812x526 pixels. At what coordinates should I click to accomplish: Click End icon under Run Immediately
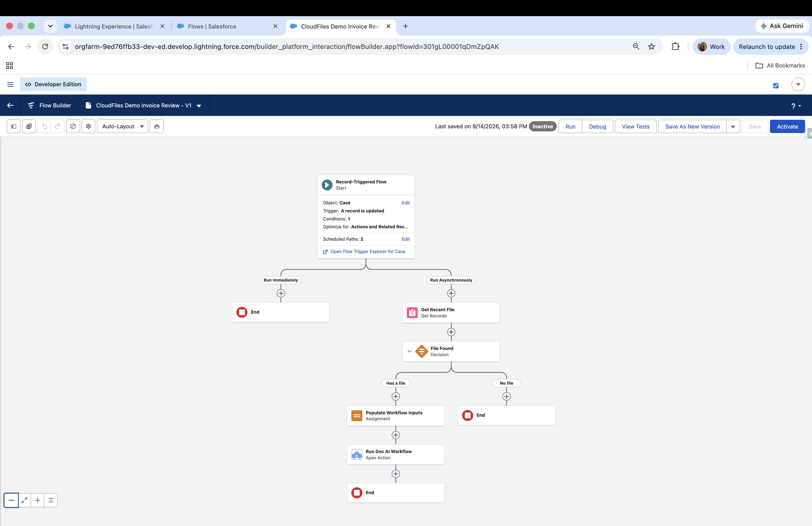[242, 312]
